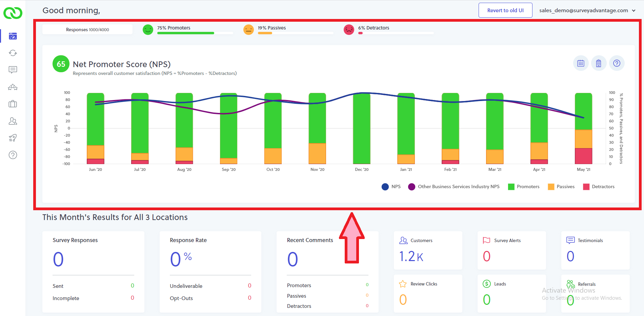Open the three-stars reviews sidebar icon
This screenshot has width=644, height=316.
13,87
